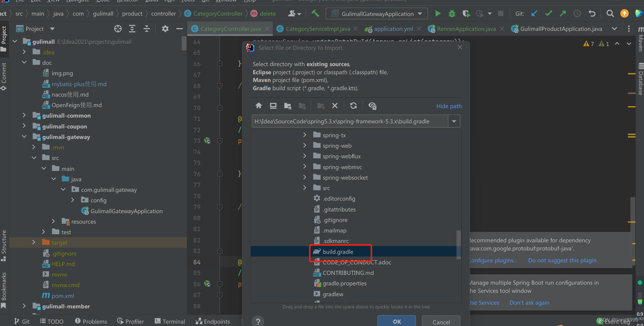644x326 pixels.
Task: Open the Problems tool window
Action: click(x=91, y=321)
